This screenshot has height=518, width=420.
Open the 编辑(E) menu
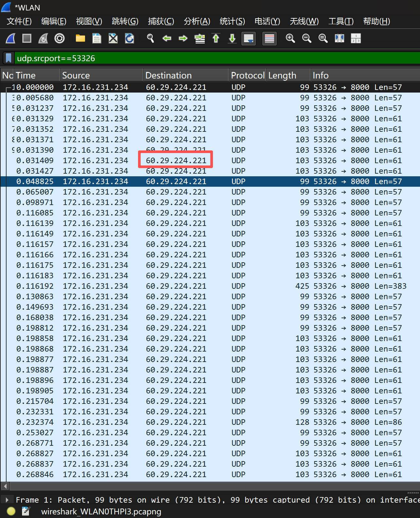click(54, 21)
